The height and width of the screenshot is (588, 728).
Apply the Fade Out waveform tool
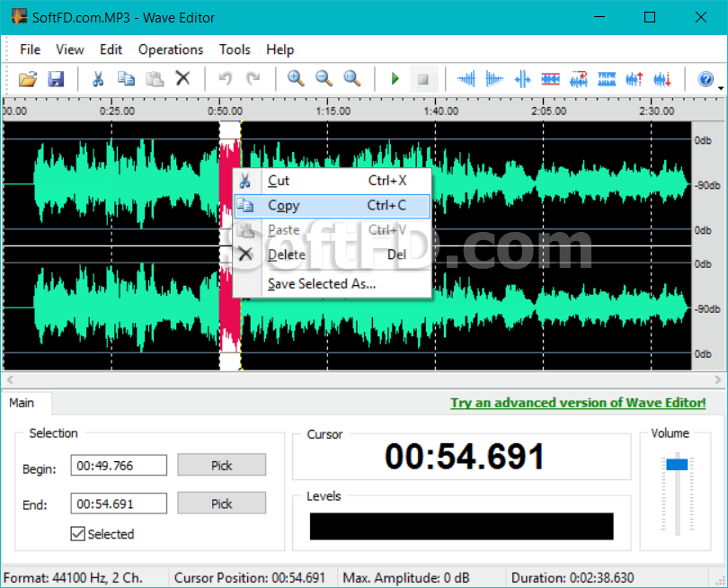click(x=494, y=79)
